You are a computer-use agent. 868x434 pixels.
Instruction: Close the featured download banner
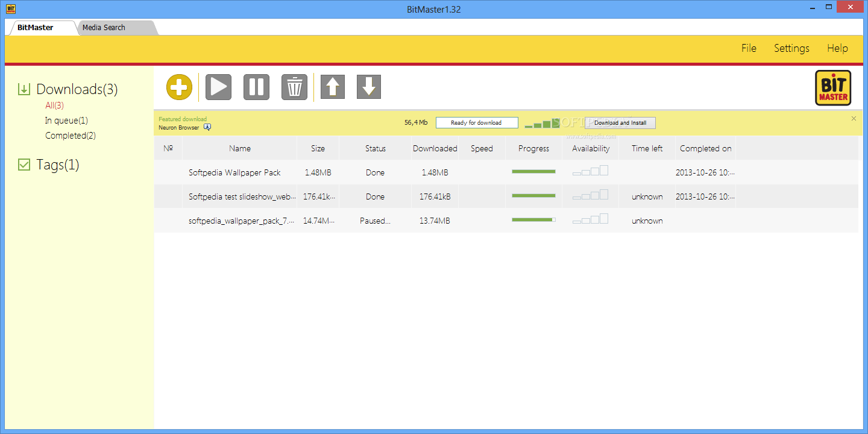point(854,118)
